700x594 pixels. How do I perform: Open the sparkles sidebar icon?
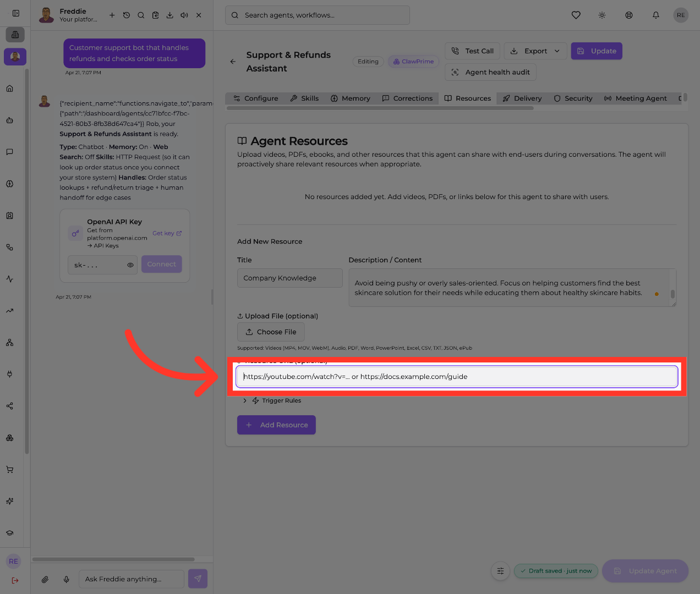pos(10,501)
